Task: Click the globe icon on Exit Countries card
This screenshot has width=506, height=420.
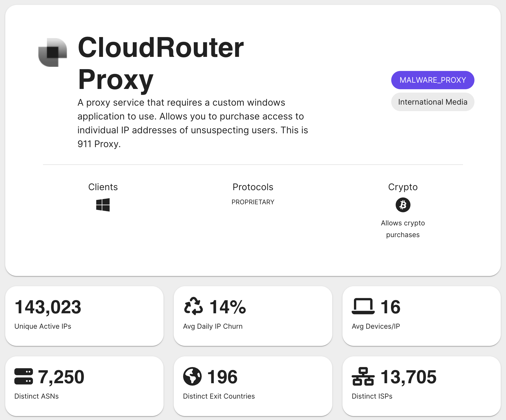Action: click(192, 376)
